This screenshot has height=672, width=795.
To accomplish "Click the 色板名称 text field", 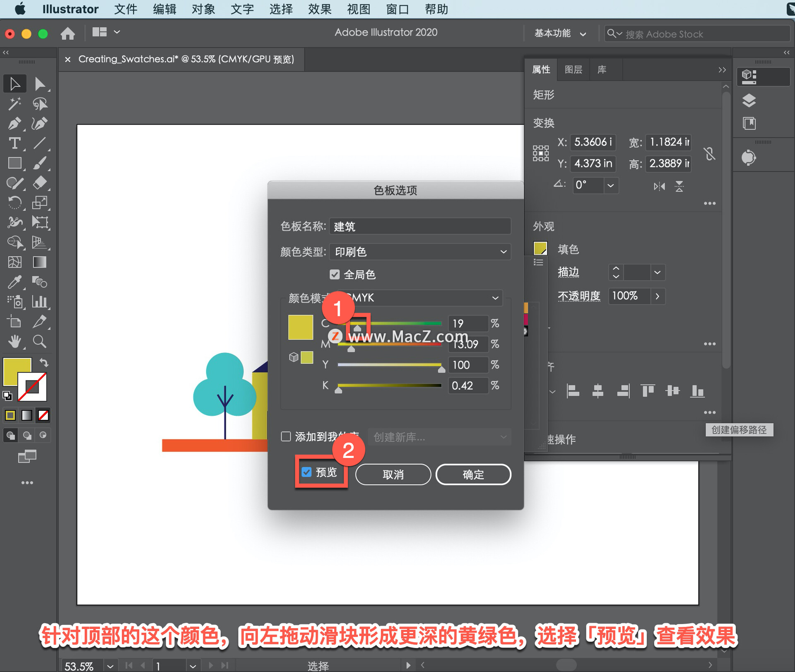I will 420,226.
